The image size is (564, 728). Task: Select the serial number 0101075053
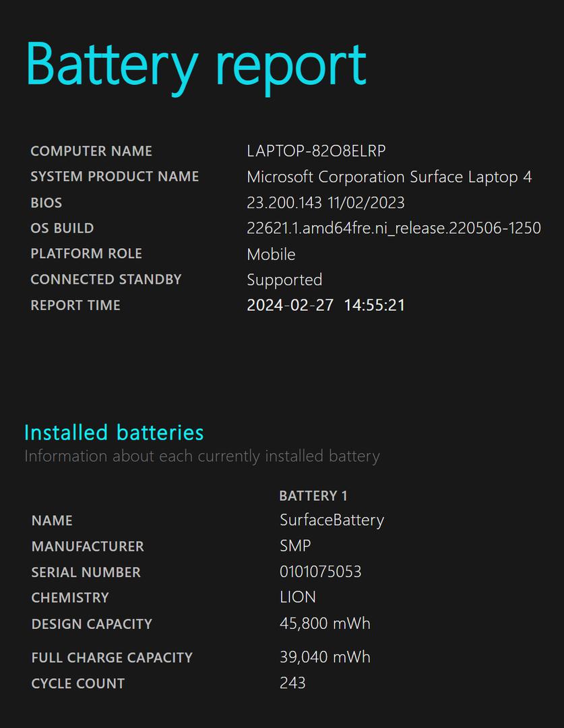[x=320, y=572]
